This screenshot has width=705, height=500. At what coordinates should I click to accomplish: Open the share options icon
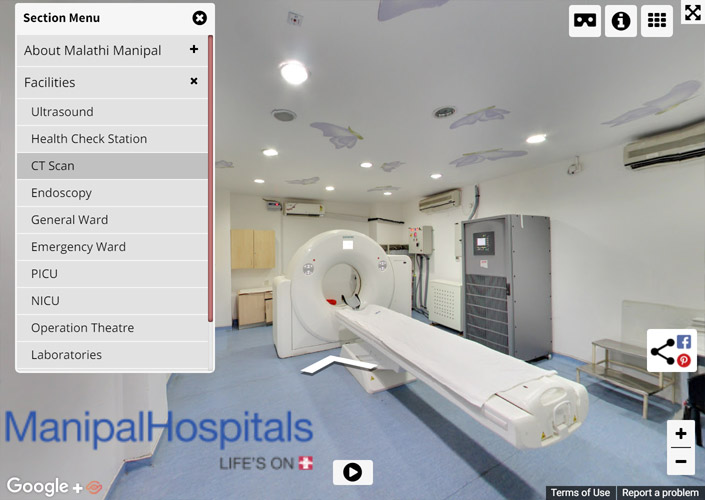pos(663,351)
